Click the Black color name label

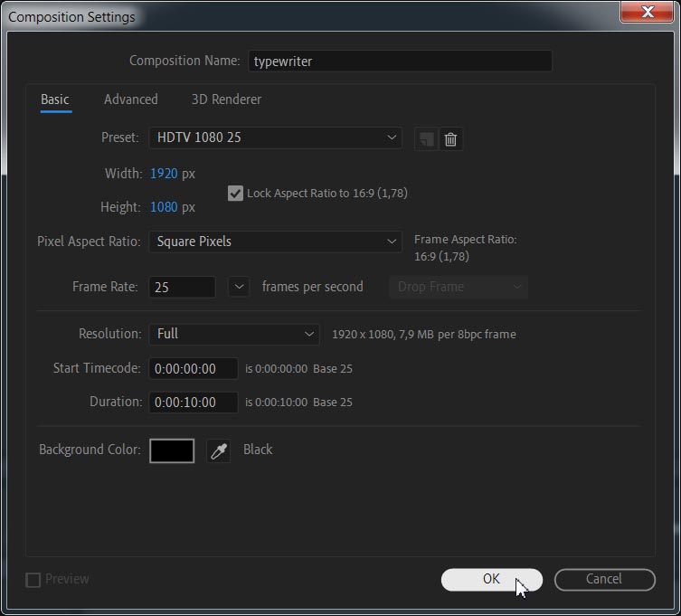258,450
